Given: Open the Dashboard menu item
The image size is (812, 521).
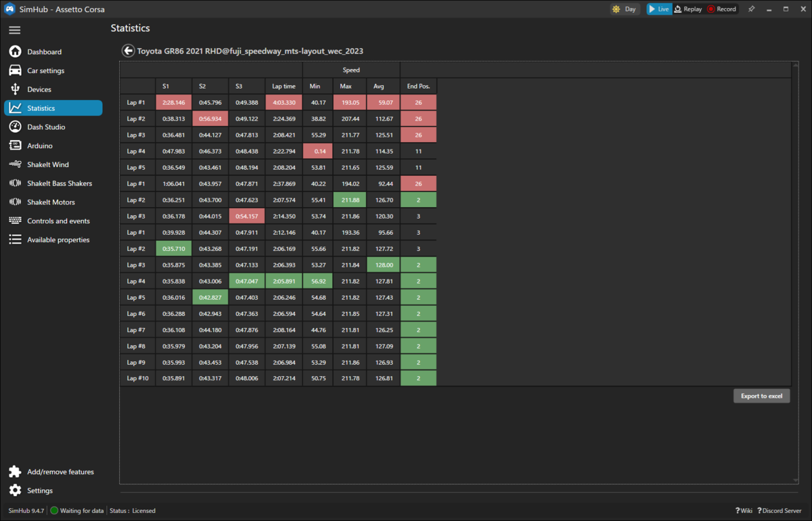Looking at the screenshot, I should 53,51.
